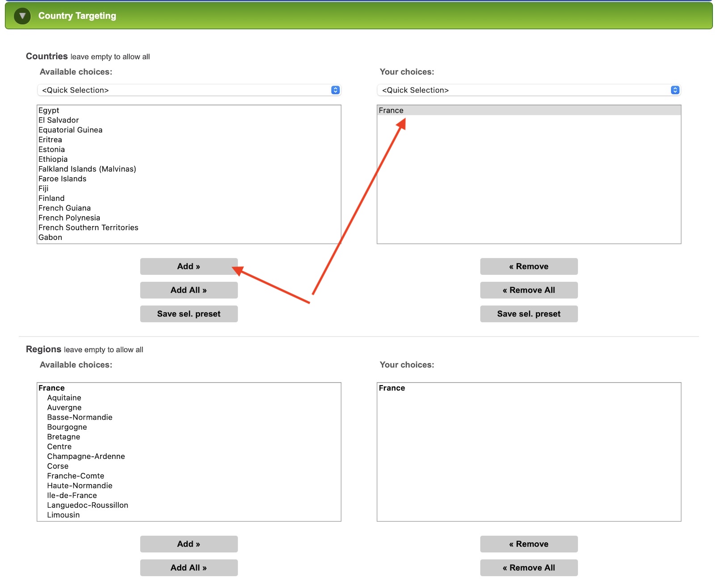The height and width of the screenshot is (588, 715).
Task: Save available countries selection preset
Action: [189, 314]
